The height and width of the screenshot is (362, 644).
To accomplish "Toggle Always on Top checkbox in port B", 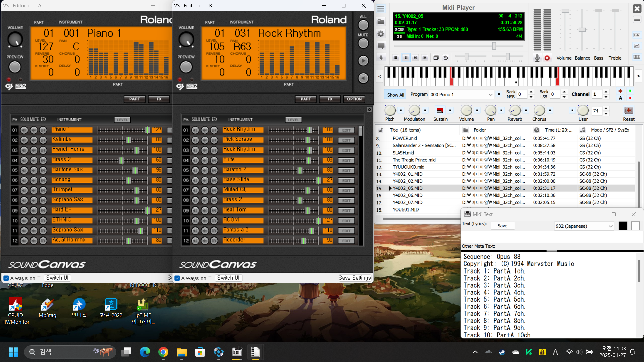I will (177, 278).
